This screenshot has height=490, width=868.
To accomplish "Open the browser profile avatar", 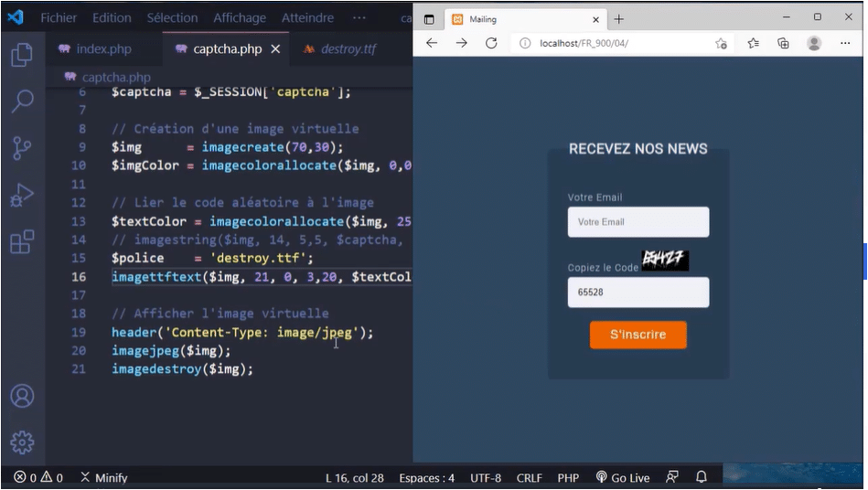I will (x=814, y=43).
